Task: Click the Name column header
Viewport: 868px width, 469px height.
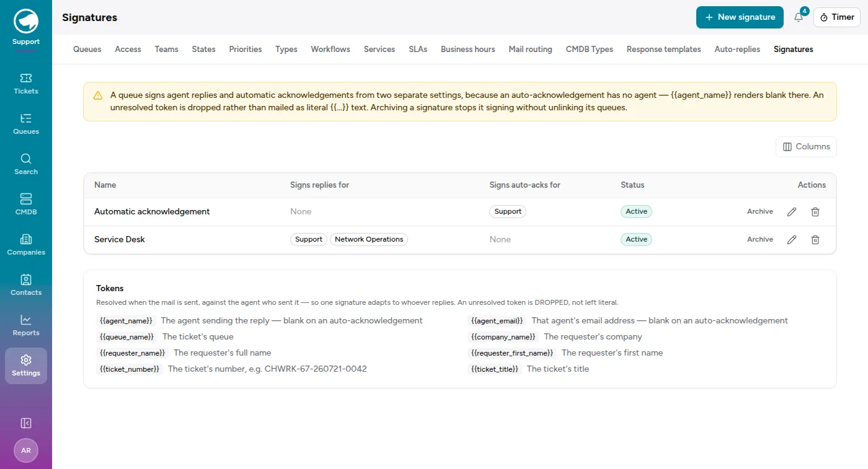Action: [105, 185]
